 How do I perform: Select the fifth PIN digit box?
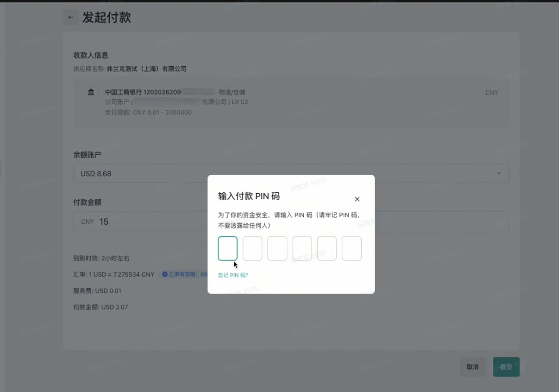point(327,248)
